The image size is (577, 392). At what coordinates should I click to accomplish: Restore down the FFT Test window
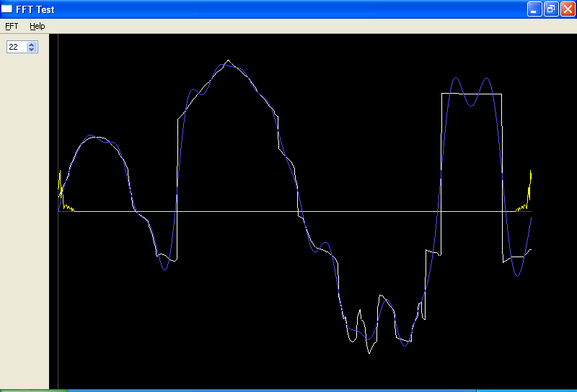tap(551, 9)
